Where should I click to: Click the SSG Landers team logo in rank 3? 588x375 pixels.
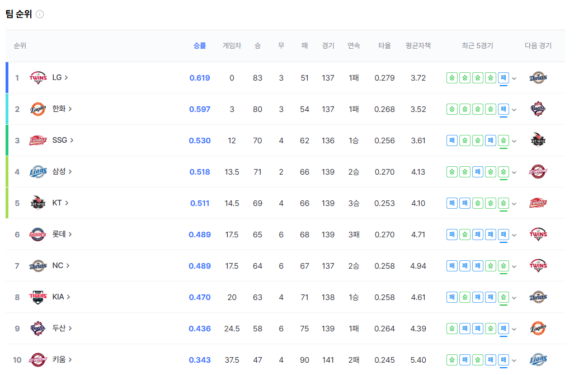(x=38, y=140)
